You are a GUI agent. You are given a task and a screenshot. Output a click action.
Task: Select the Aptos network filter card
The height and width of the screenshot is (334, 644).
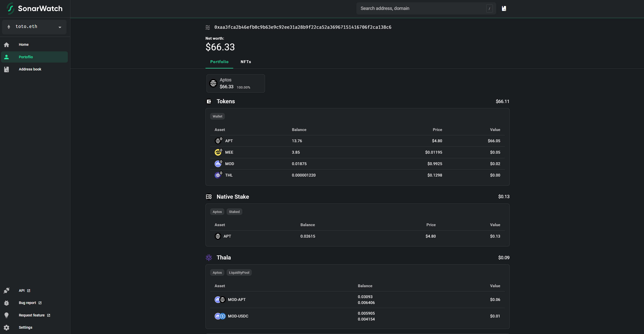[235, 83]
